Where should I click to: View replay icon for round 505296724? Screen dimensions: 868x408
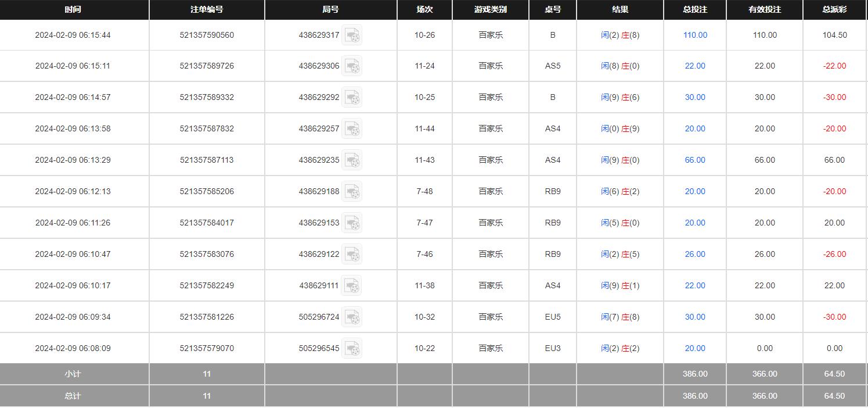coord(352,317)
